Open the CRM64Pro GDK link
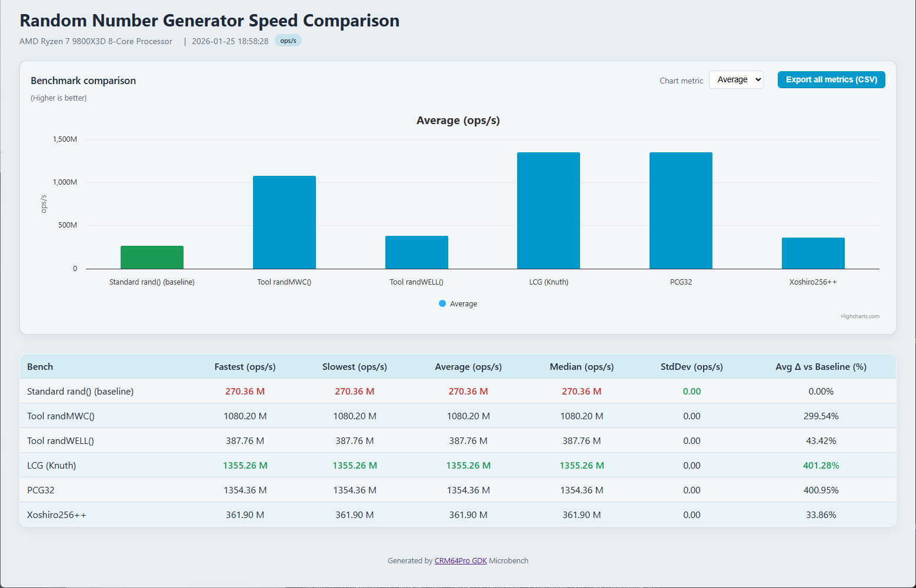The height and width of the screenshot is (588, 916). pyautogui.click(x=460, y=561)
